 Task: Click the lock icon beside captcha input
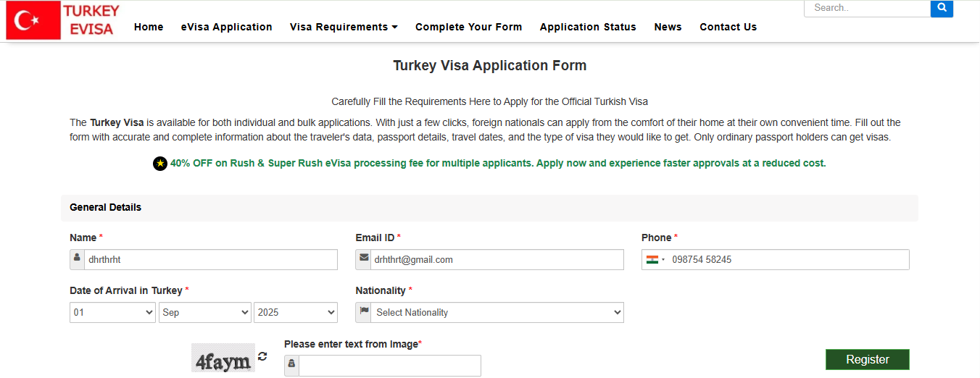pyautogui.click(x=291, y=365)
